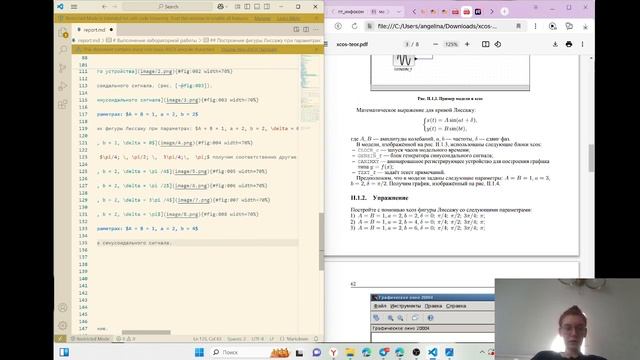Open notifications bell in VS Code status bar
The width and height of the screenshot is (640, 360).
pos(316,339)
